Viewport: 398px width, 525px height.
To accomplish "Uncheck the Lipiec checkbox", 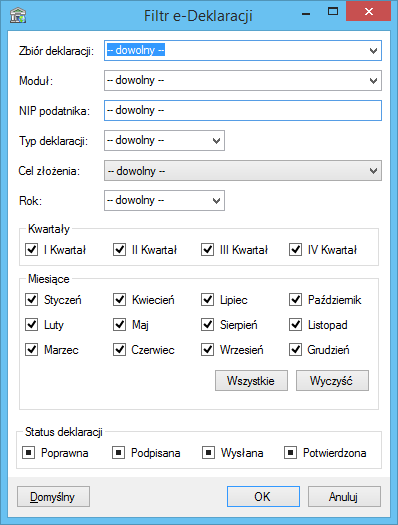I will (208, 299).
